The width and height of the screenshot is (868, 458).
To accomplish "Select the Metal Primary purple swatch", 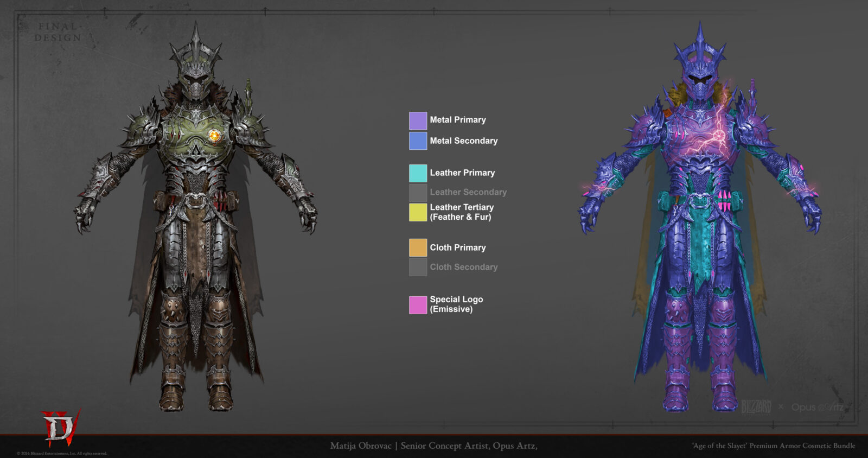I will click(418, 120).
